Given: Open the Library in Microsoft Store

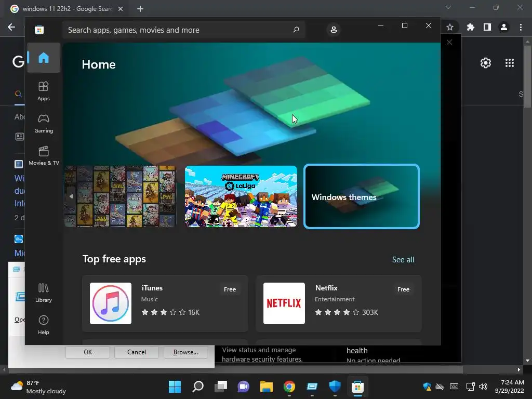Looking at the screenshot, I should pyautogui.click(x=44, y=292).
